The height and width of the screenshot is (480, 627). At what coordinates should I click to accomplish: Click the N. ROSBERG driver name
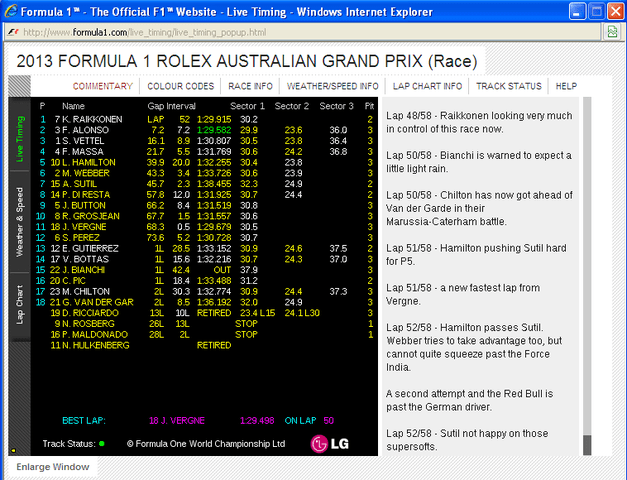tap(88, 324)
